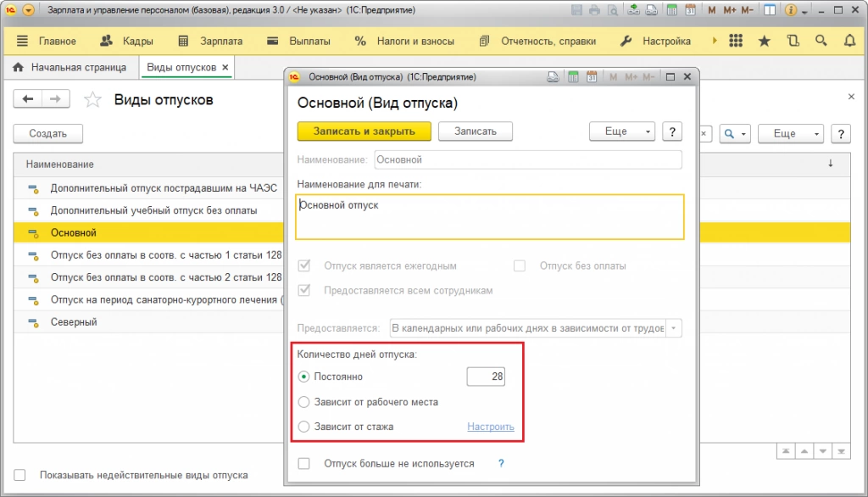Click the Создать button

tap(48, 133)
